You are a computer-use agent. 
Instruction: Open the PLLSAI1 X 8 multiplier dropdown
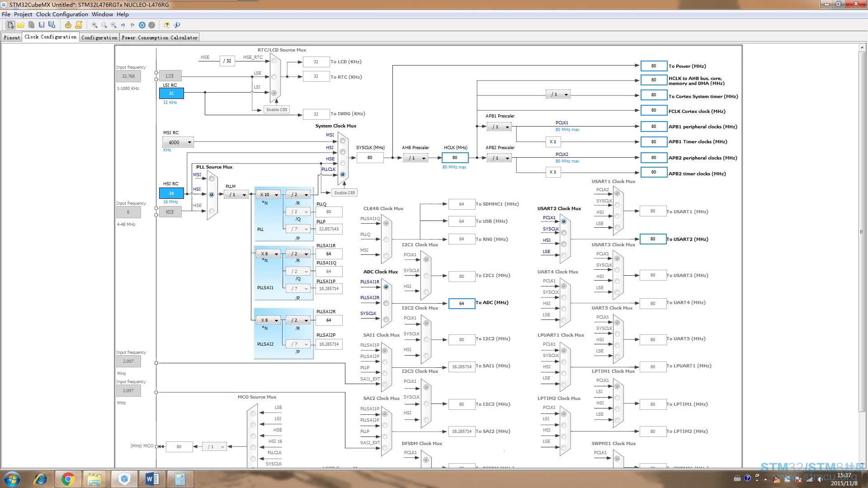coord(269,254)
